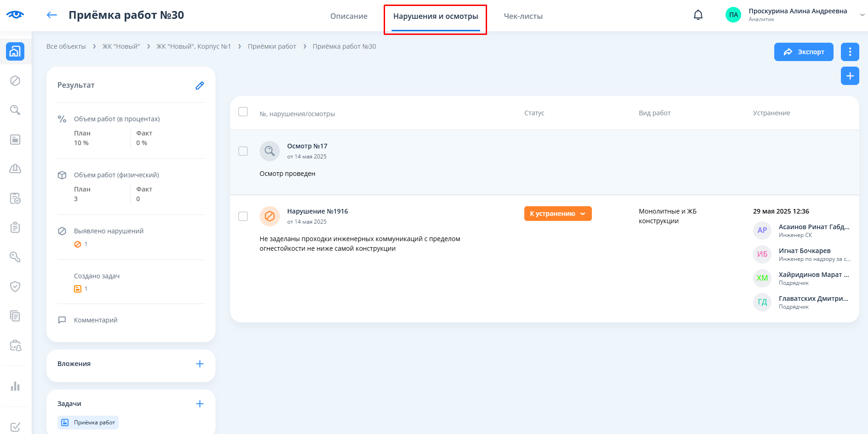The width and height of the screenshot is (868, 434).
Task: Open the three-dot more options menu
Action: click(850, 52)
